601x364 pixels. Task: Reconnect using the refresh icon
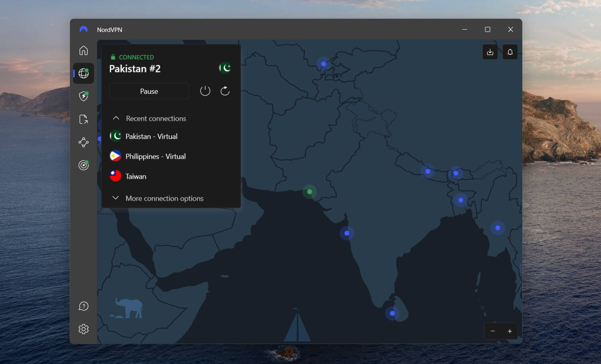225,91
